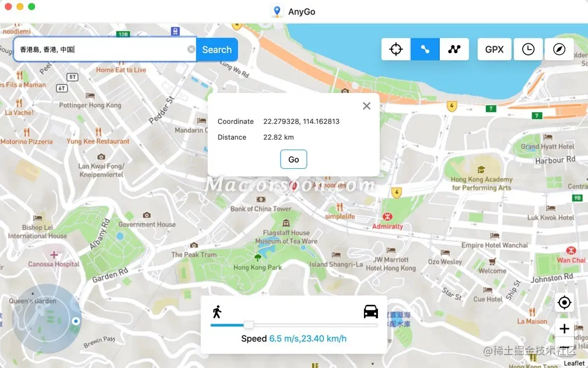This screenshot has height=368, width=588.
Task: Click the Grand Hyatt Hotel bed icon
Action: click(x=548, y=137)
